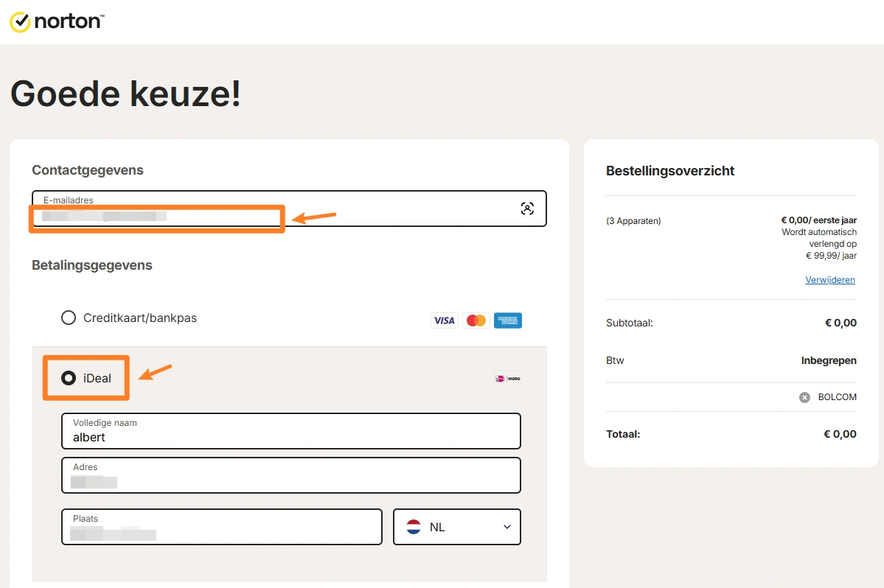
Task: Click the E-mailadres input field
Action: [x=289, y=209]
